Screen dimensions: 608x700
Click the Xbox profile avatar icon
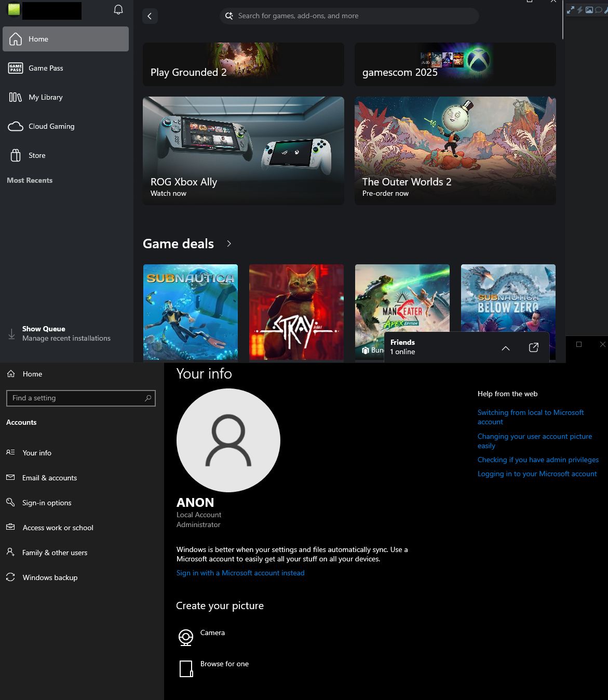(x=13, y=9)
